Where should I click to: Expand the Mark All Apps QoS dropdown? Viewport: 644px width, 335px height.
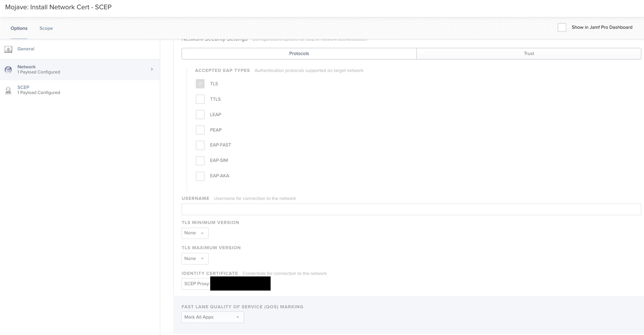[213, 317]
